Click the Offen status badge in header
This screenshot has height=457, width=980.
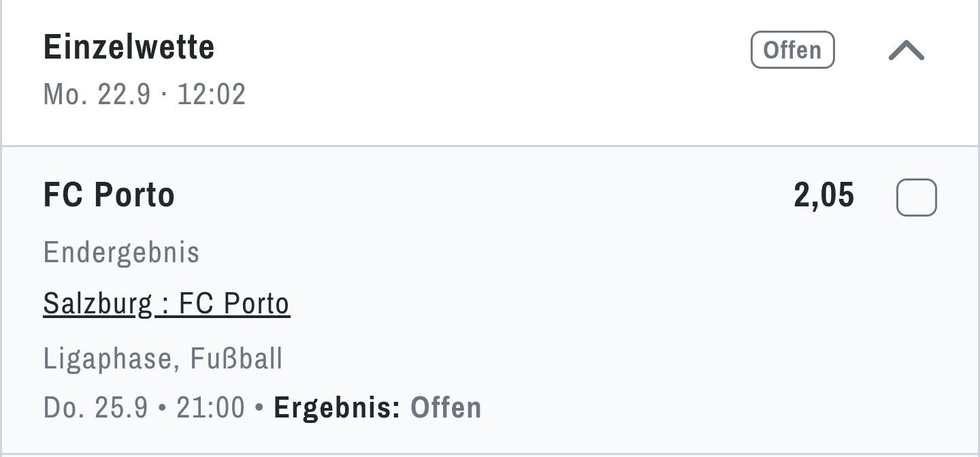(792, 50)
